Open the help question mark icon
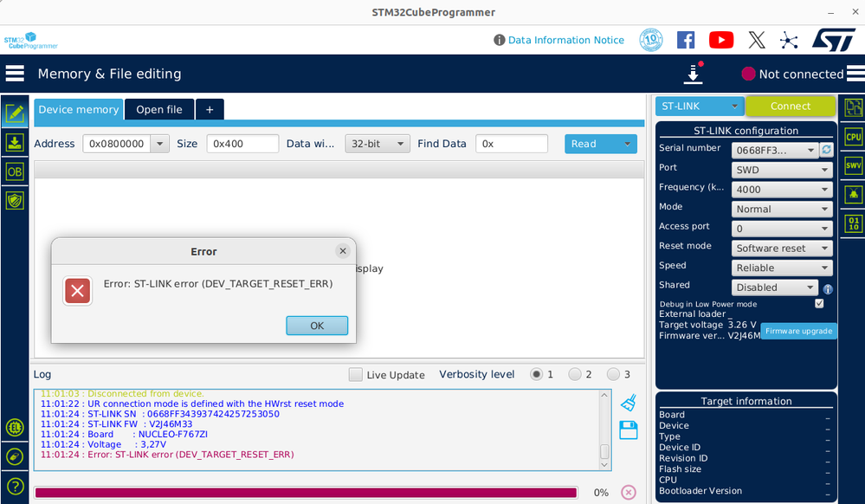This screenshot has width=865, height=504. coord(15,487)
